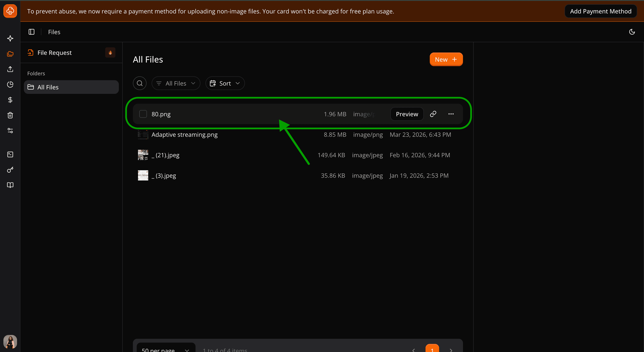The image size is (644, 352).
Task: Open the search files magnifier button
Action: (139, 83)
